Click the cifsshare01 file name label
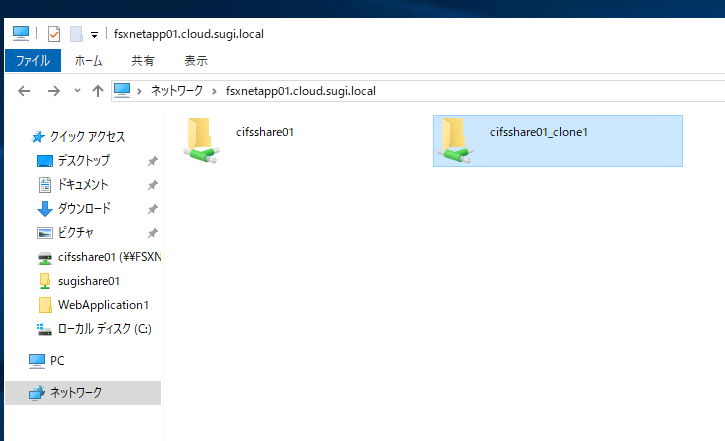 pyautogui.click(x=265, y=132)
